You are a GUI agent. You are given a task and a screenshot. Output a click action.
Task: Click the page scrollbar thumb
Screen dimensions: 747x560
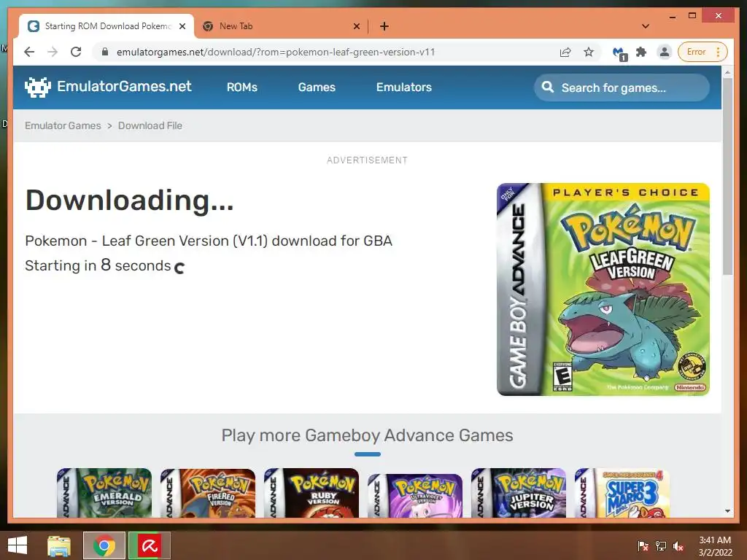(x=727, y=176)
